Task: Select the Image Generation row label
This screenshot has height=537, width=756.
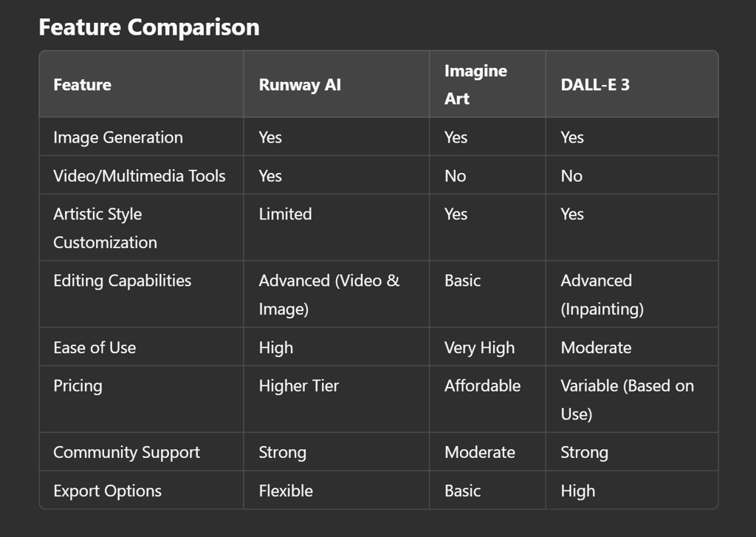Action: [117, 137]
